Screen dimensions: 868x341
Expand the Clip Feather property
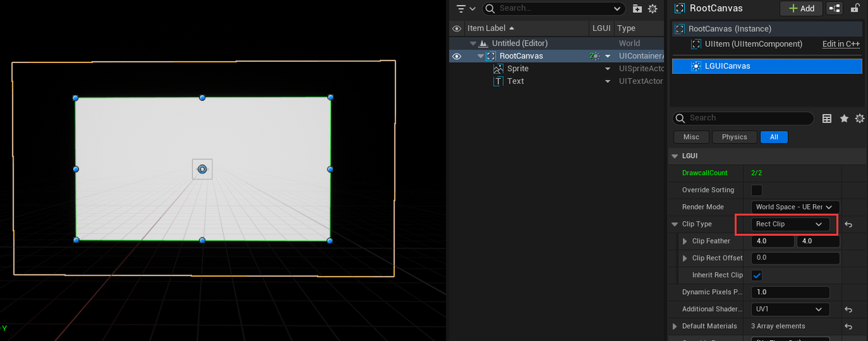coord(684,241)
